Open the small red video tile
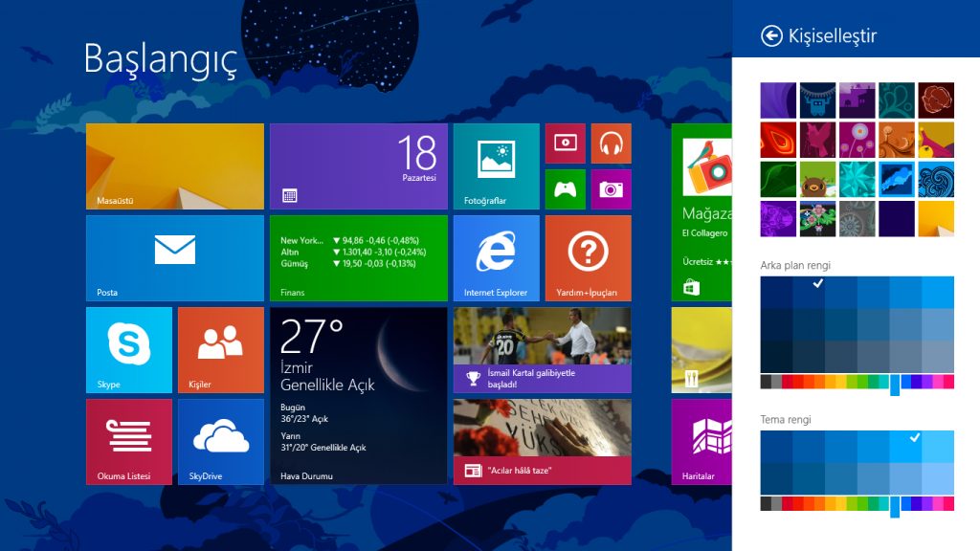 click(x=565, y=143)
